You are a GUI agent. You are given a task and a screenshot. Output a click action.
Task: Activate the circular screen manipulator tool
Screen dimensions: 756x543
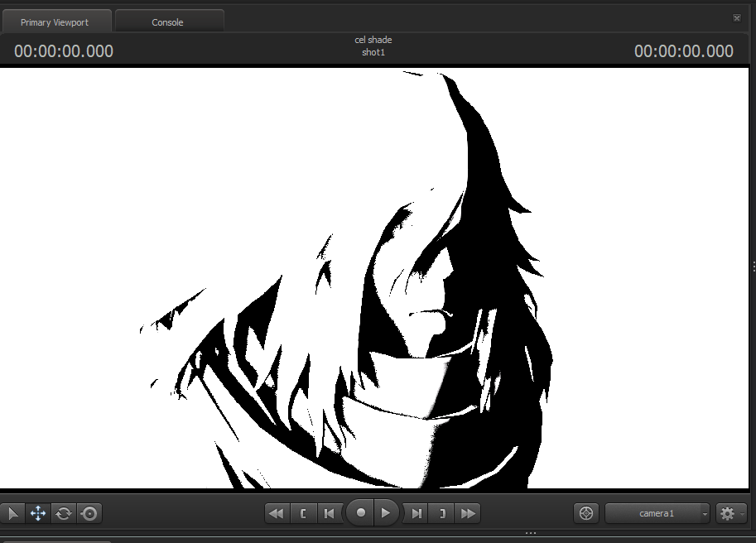[x=89, y=513]
